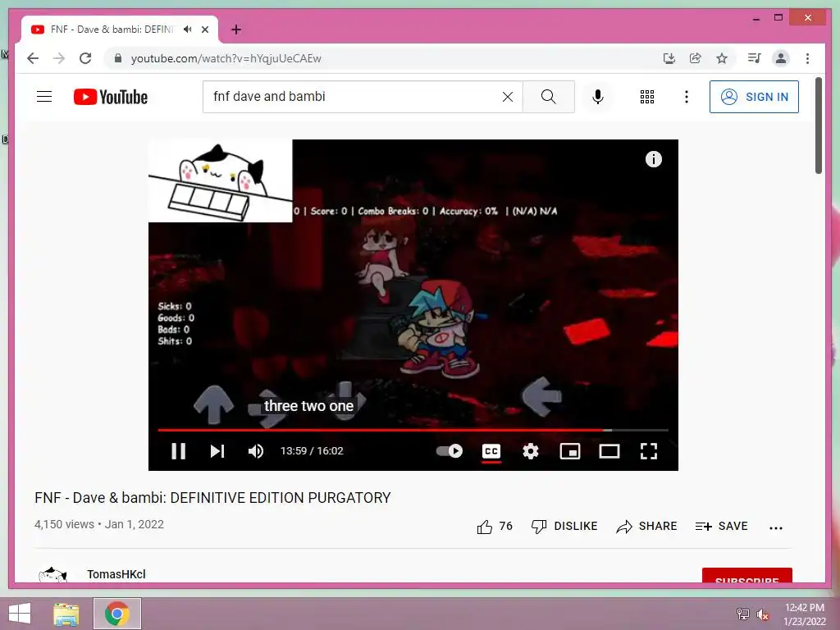Open network icon in system tray

point(742,614)
